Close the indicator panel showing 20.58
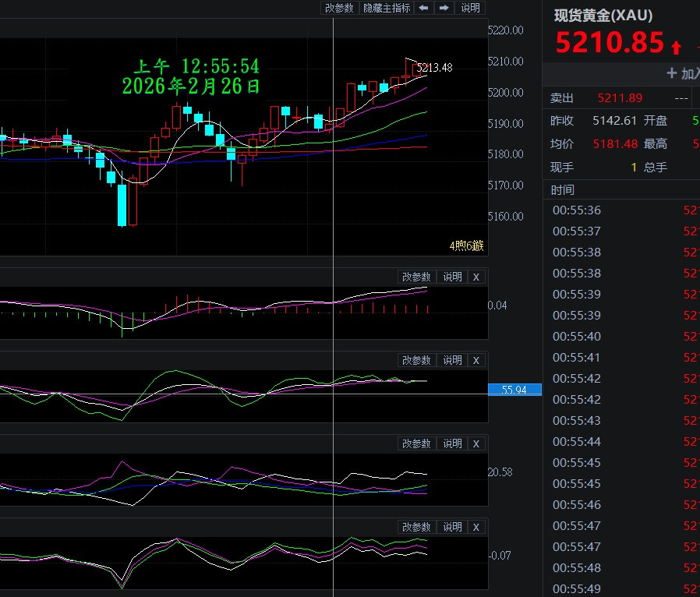Screen dimensions: 700x597 pyautogui.click(x=477, y=443)
